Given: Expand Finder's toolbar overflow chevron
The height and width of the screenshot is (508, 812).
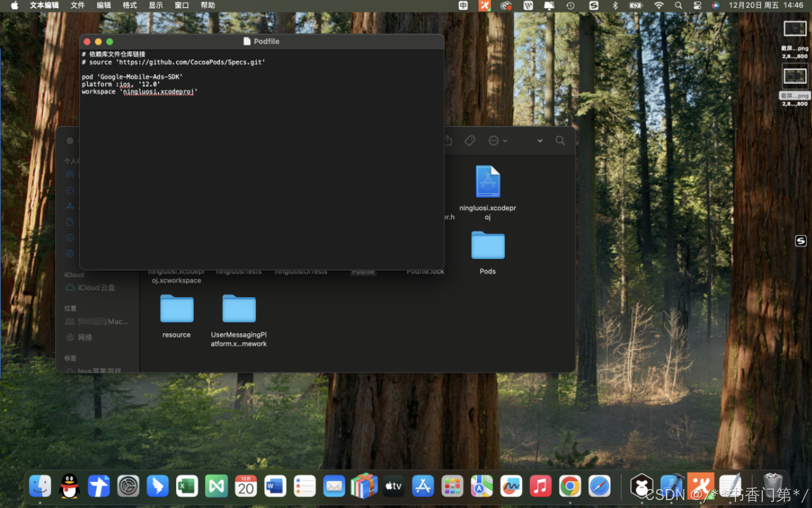Looking at the screenshot, I should pos(540,141).
